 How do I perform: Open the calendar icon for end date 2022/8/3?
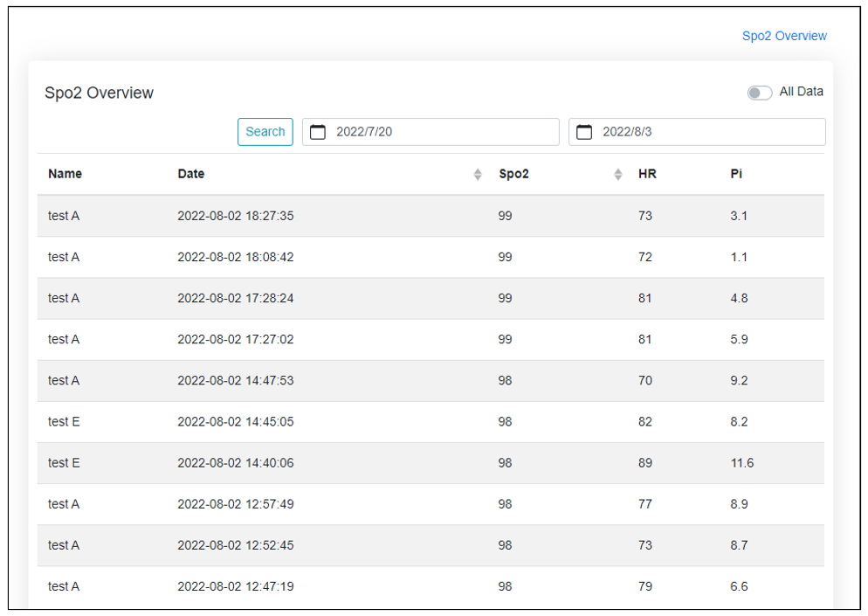(x=584, y=132)
